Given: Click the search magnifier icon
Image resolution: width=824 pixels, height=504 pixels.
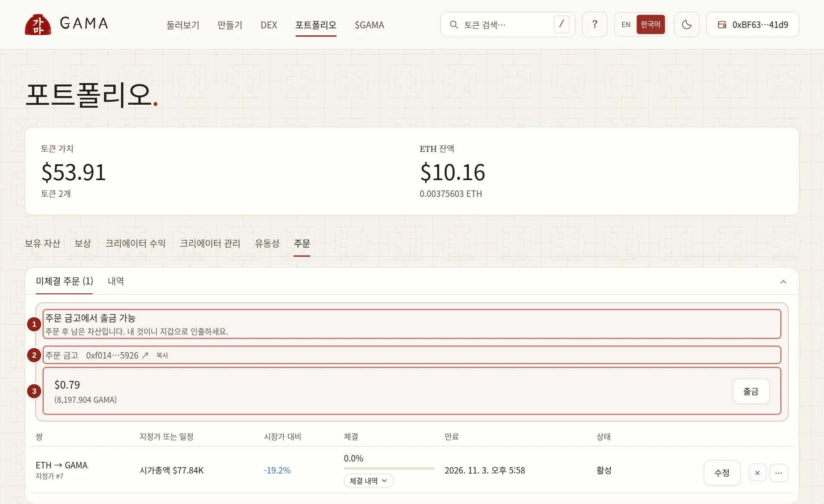Looking at the screenshot, I should pyautogui.click(x=454, y=25).
